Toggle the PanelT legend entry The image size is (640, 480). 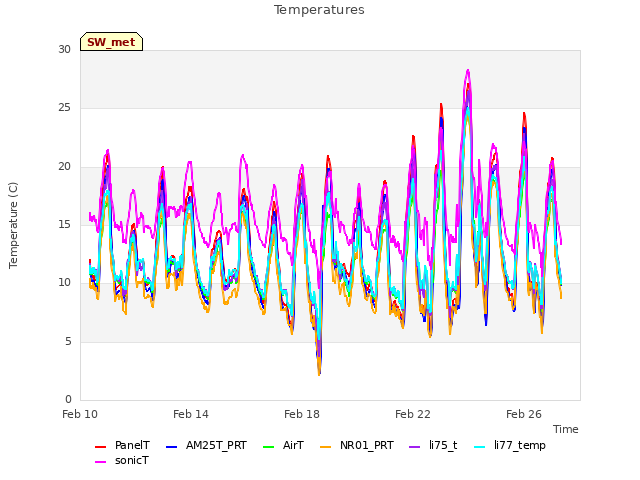point(122,445)
